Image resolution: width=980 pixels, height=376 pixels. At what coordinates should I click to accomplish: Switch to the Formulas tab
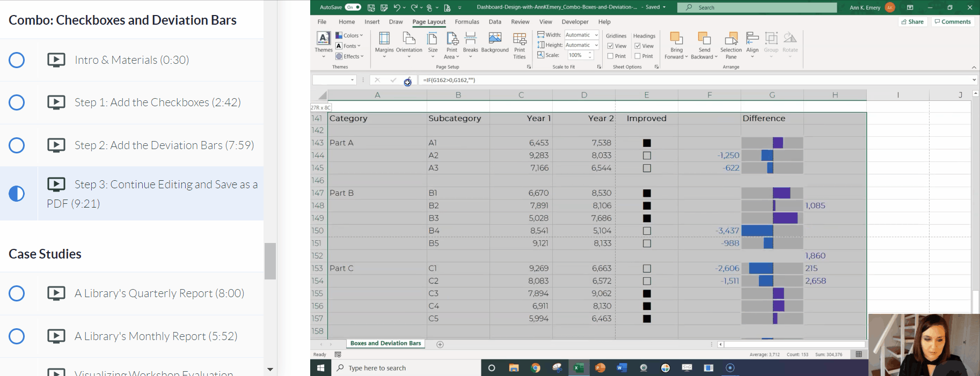(x=467, y=22)
